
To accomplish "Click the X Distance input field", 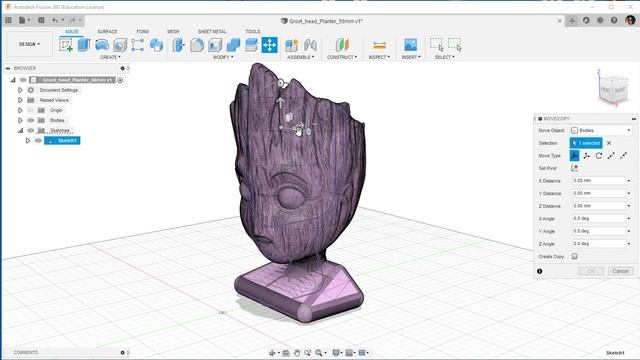I will [598, 180].
